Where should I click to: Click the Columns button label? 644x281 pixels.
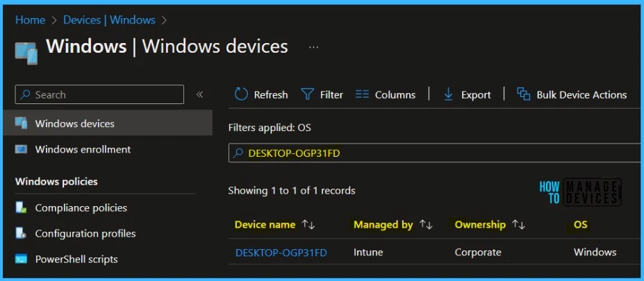(395, 95)
